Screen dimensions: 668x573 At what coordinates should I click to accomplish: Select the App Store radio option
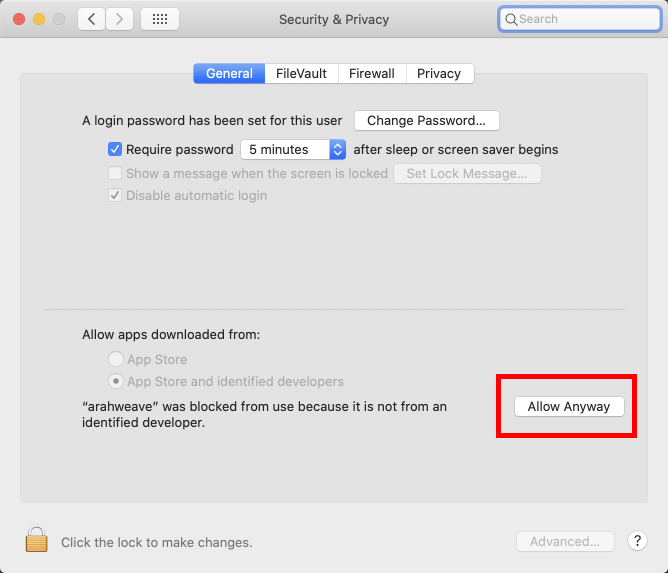[116, 359]
